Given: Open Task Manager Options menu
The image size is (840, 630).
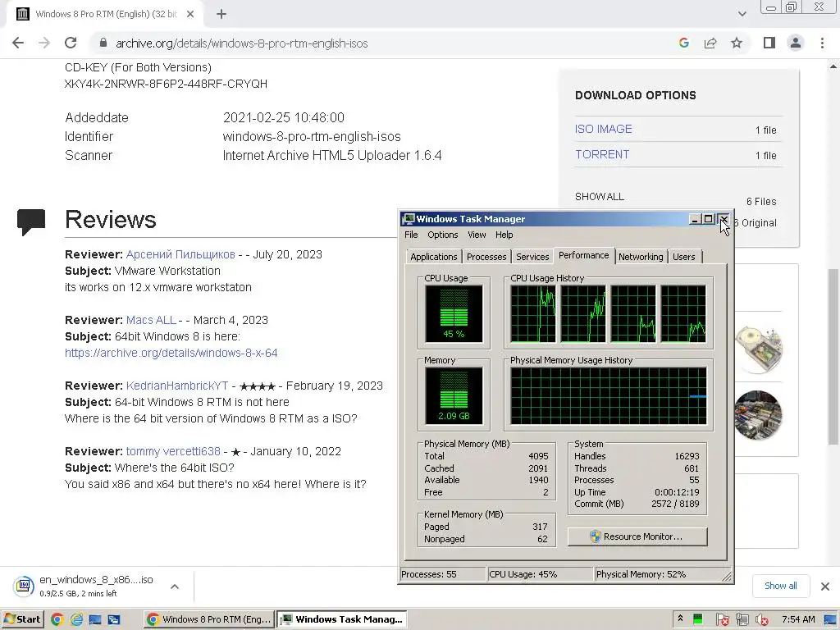Looking at the screenshot, I should [x=442, y=235].
